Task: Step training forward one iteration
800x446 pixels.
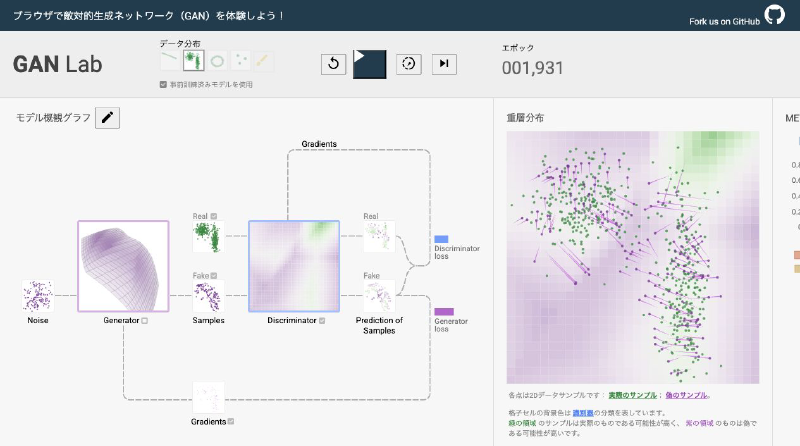Action: coord(444,64)
